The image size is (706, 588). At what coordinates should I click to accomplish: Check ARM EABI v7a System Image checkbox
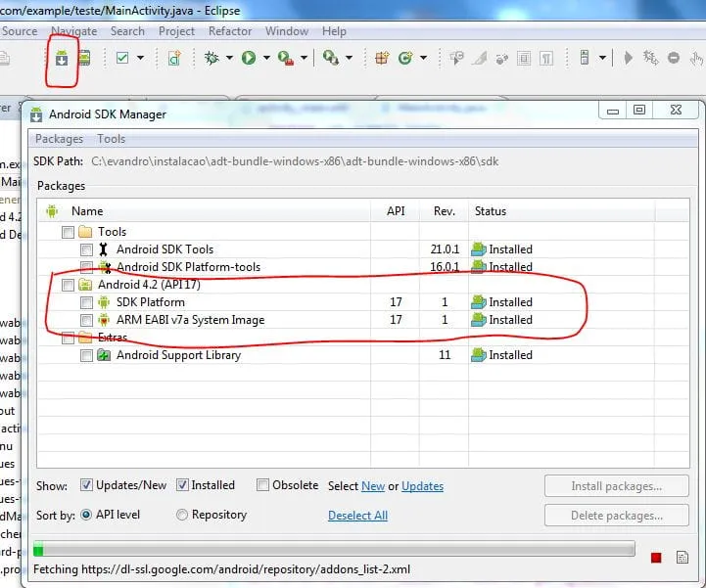pos(86,320)
